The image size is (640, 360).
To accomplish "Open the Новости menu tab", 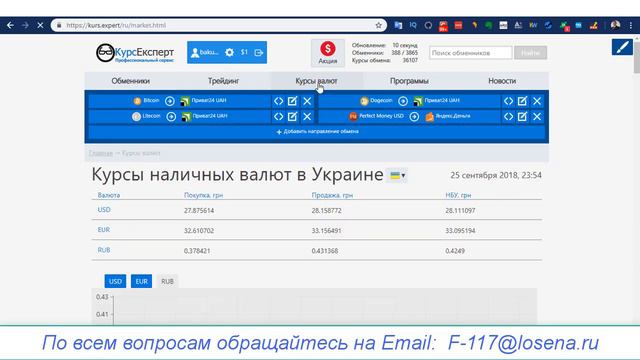I will (502, 81).
